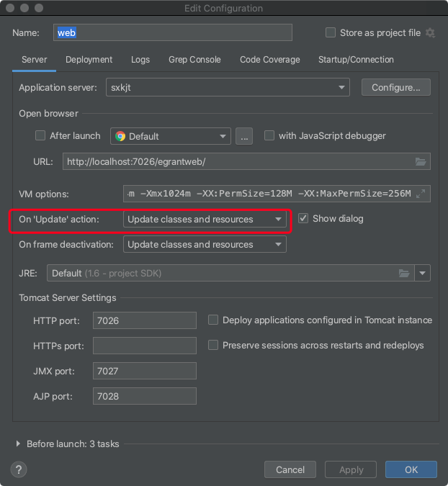Click the HTTP port input field

145,320
